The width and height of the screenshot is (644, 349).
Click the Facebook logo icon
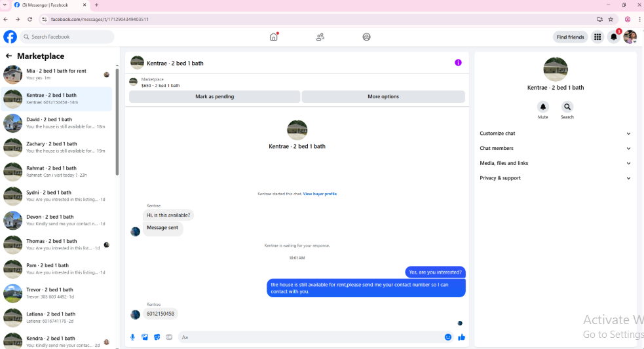pos(10,37)
